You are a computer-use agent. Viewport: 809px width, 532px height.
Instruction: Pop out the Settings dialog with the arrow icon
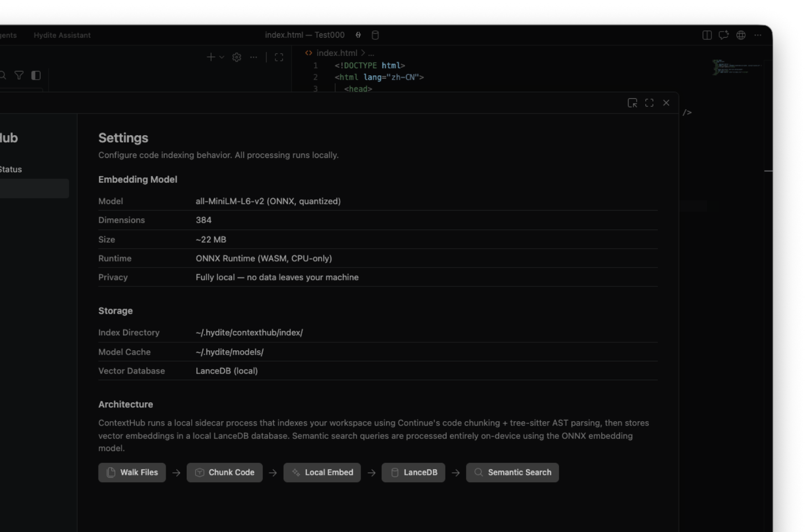click(632, 103)
